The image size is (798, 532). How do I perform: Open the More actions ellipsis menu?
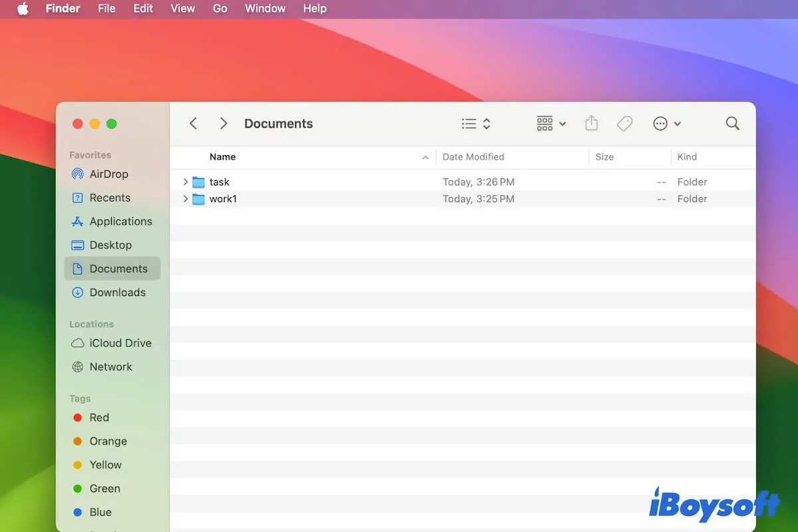(666, 124)
